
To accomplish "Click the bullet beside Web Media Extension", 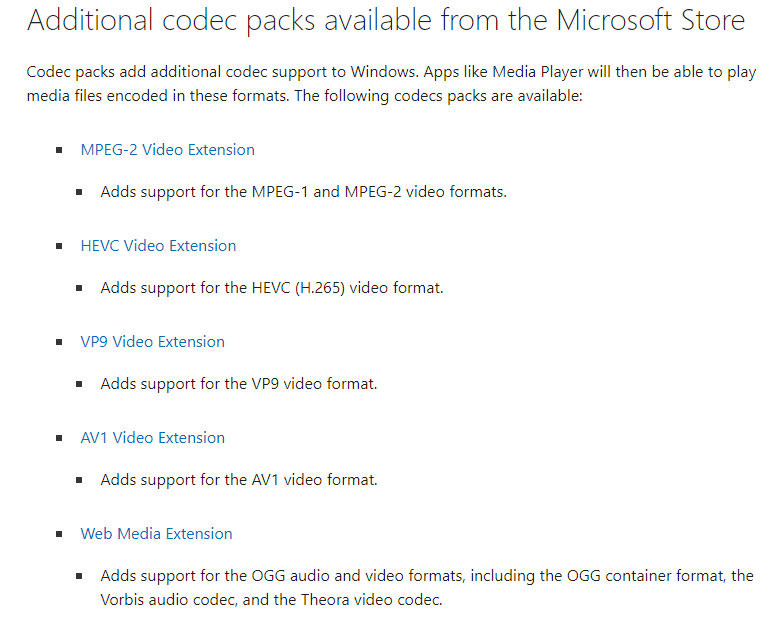I will pos(59,534).
